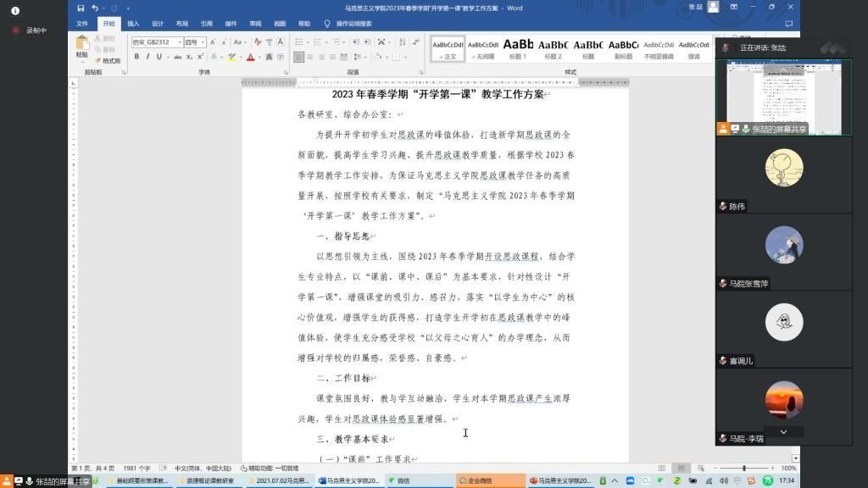868x488 pixels.
Task: Click the 100% zoom level in status bar
Action: click(x=788, y=468)
